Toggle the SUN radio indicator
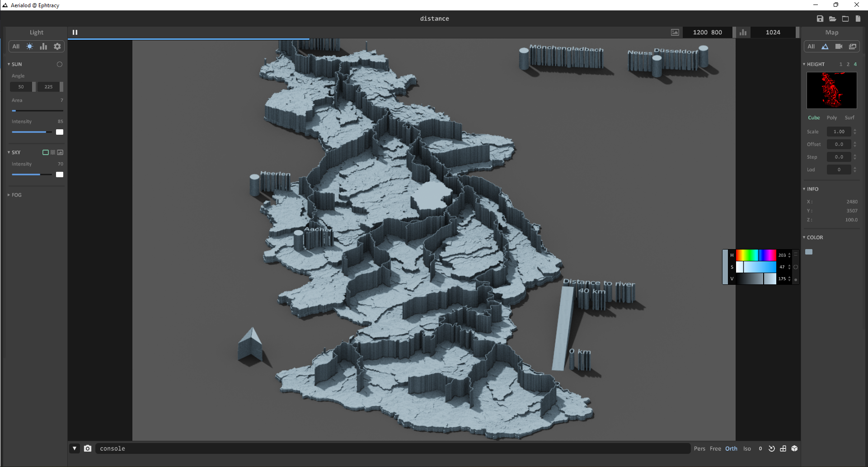The height and width of the screenshot is (467, 868). point(59,64)
